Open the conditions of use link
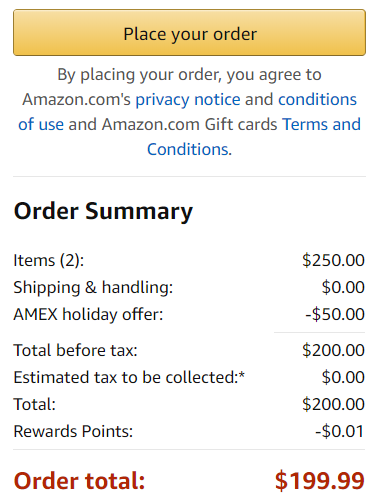Image resolution: width=382 pixels, height=500 pixels. coord(317,99)
